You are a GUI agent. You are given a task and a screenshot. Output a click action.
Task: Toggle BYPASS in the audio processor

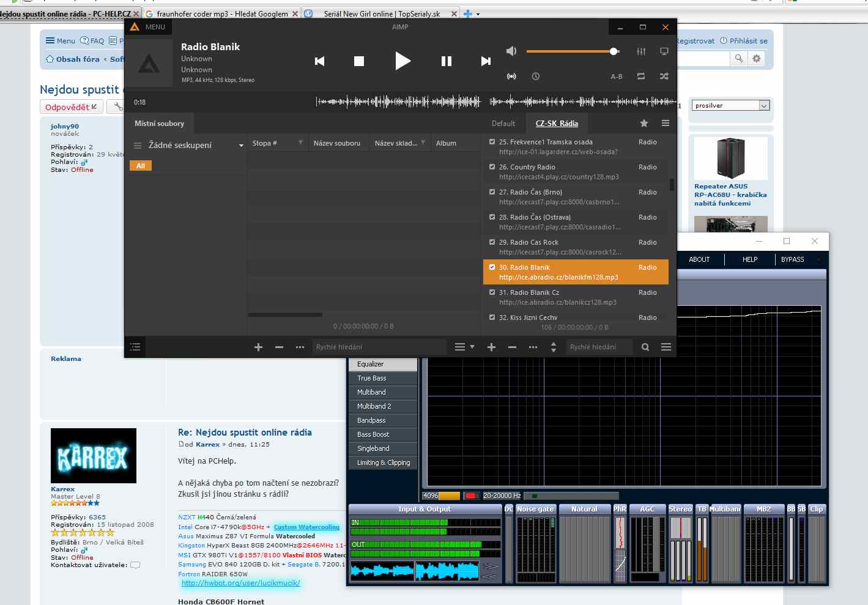click(x=792, y=259)
